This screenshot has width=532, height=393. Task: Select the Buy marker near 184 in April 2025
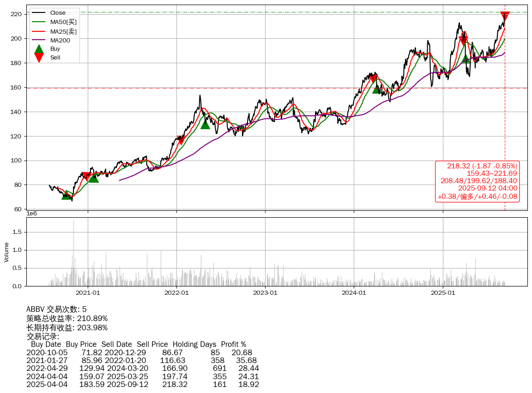tap(466, 59)
